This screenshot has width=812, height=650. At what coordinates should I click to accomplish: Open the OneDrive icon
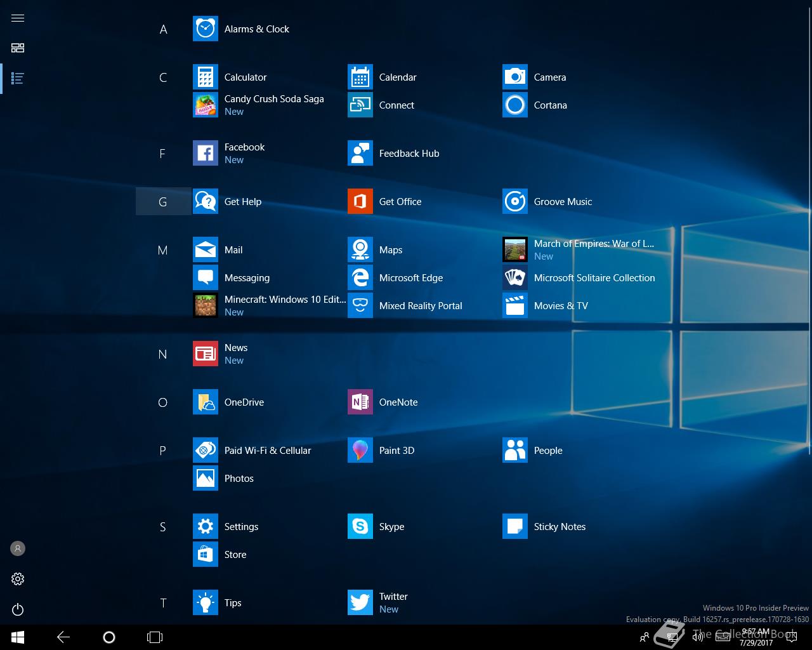[206, 402]
